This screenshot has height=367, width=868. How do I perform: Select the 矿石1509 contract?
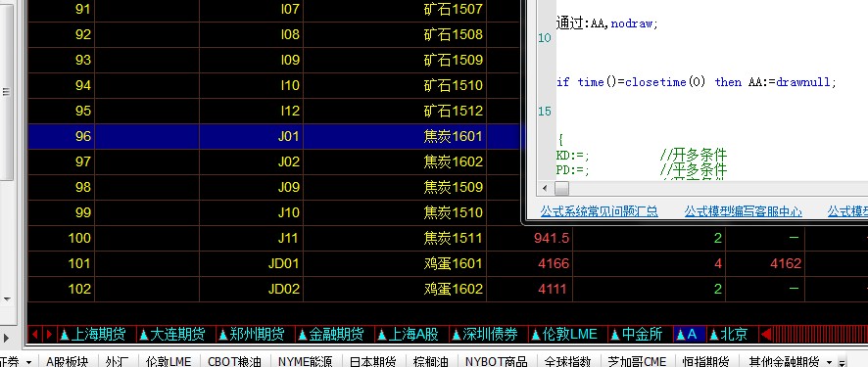[453, 60]
